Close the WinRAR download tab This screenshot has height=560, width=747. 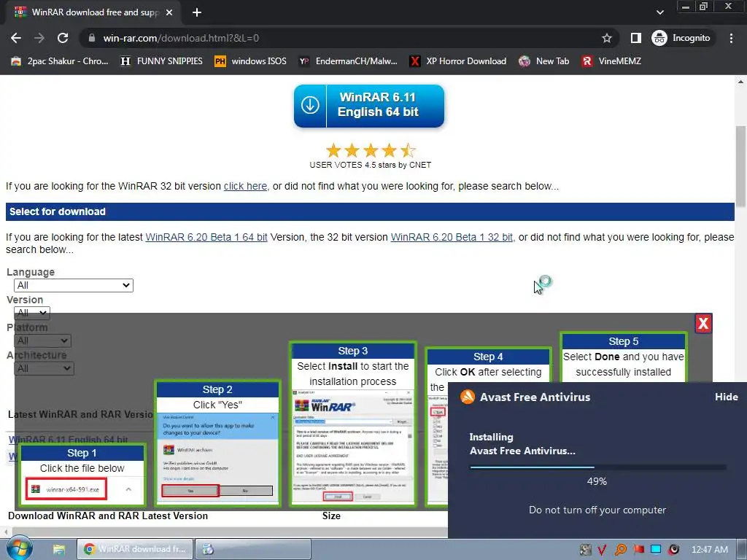point(169,12)
